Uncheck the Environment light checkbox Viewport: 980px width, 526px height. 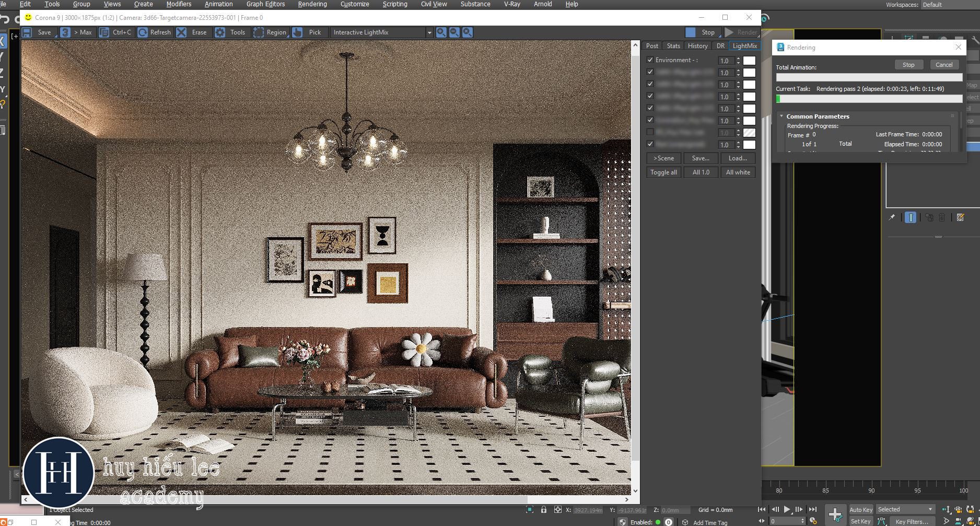coord(650,60)
